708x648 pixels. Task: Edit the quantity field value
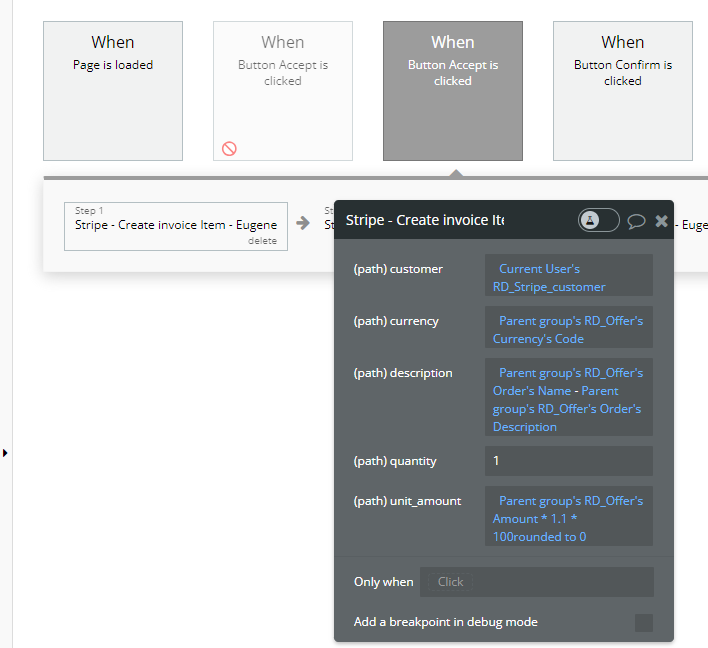point(568,461)
